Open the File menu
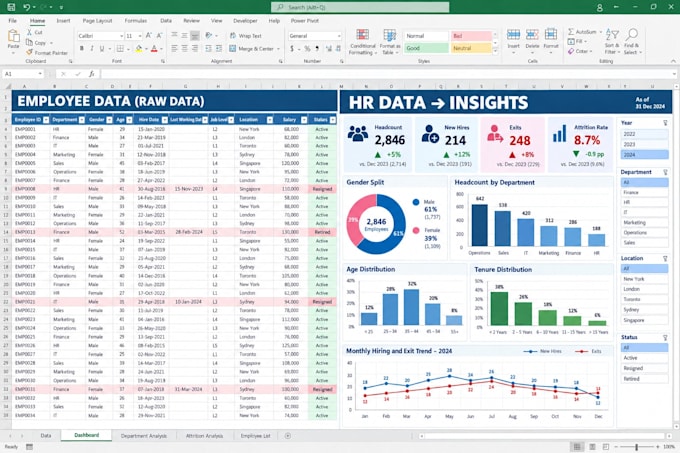The image size is (680, 453). [13, 21]
